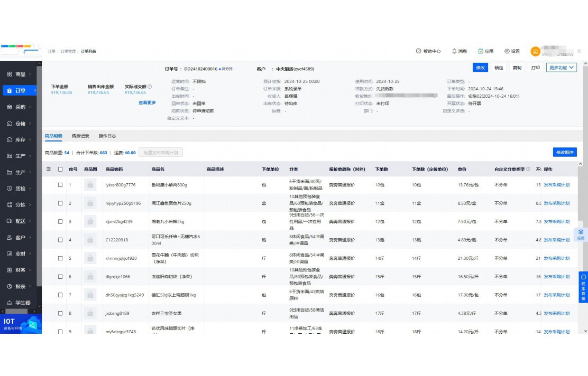
Task: Select the row 7 checkbox
Action: tap(60, 295)
